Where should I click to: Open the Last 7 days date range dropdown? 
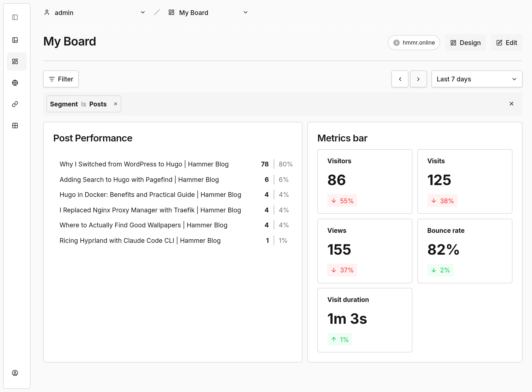477,79
